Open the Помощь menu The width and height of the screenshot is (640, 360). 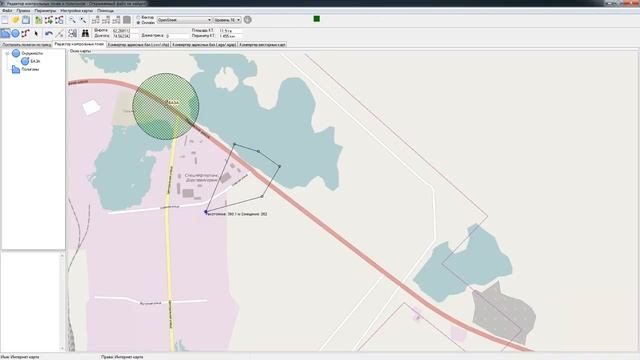(105, 11)
